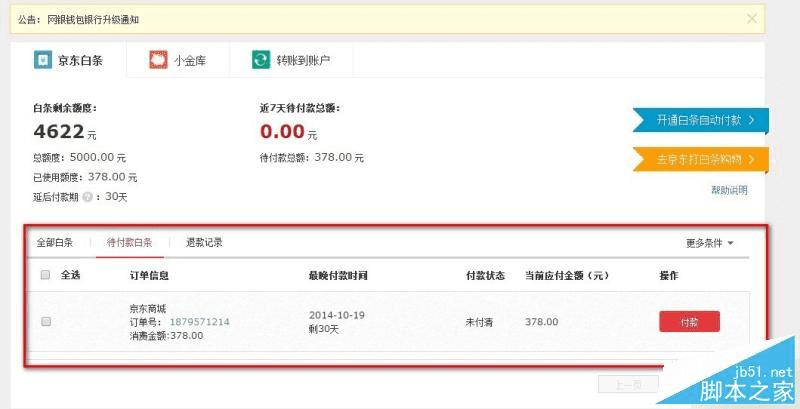Screen dimensions: 800x409
Task: Click the 当前应付金额（元） column header
Action: click(567, 276)
